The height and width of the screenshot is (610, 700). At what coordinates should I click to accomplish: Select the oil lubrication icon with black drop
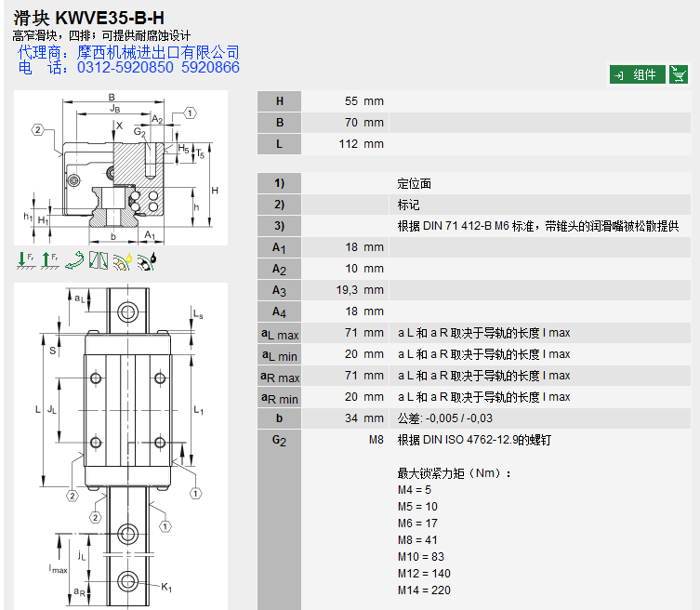[x=146, y=262]
